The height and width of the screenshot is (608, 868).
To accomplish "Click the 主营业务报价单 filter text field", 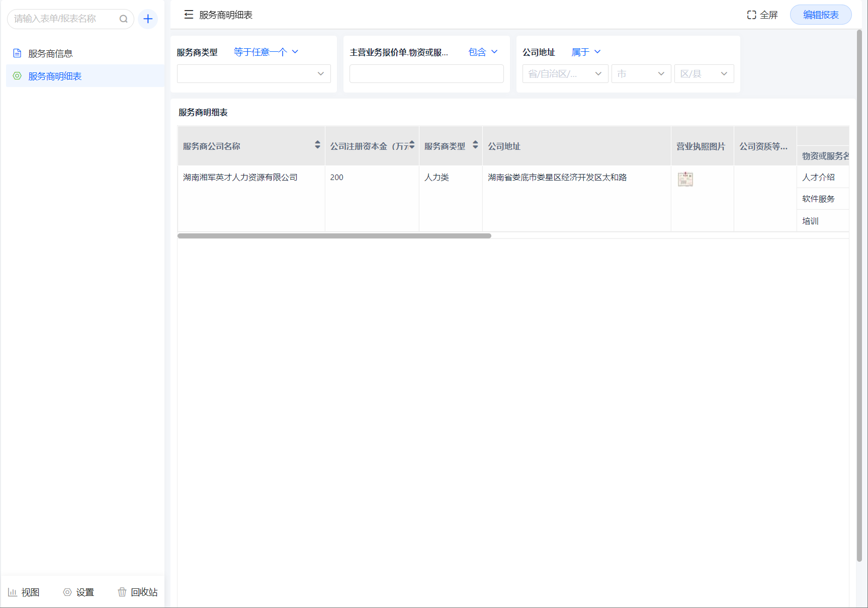I will 426,74.
